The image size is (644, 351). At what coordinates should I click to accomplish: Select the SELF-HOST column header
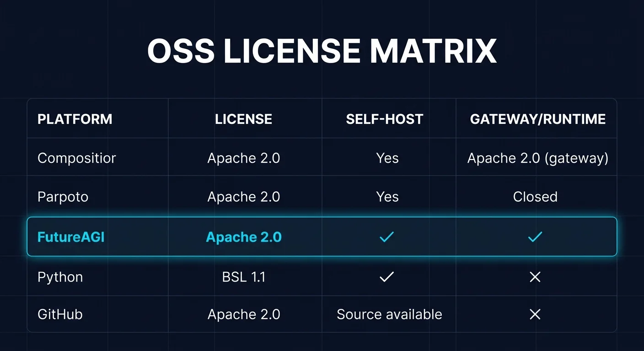coord(385,119)
